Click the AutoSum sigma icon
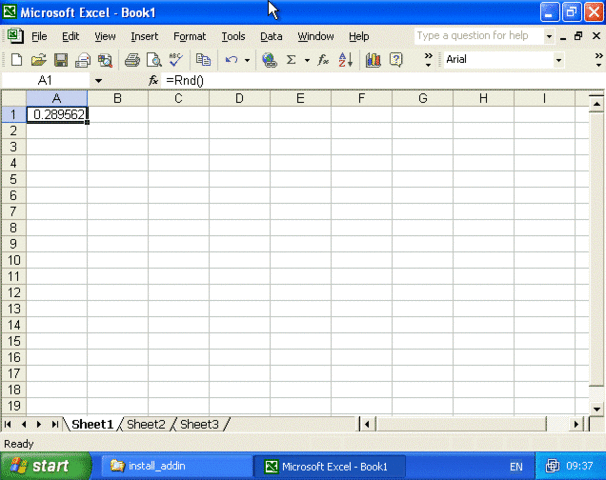This screenshot has width=606, height=480. [x=291, y=60]
